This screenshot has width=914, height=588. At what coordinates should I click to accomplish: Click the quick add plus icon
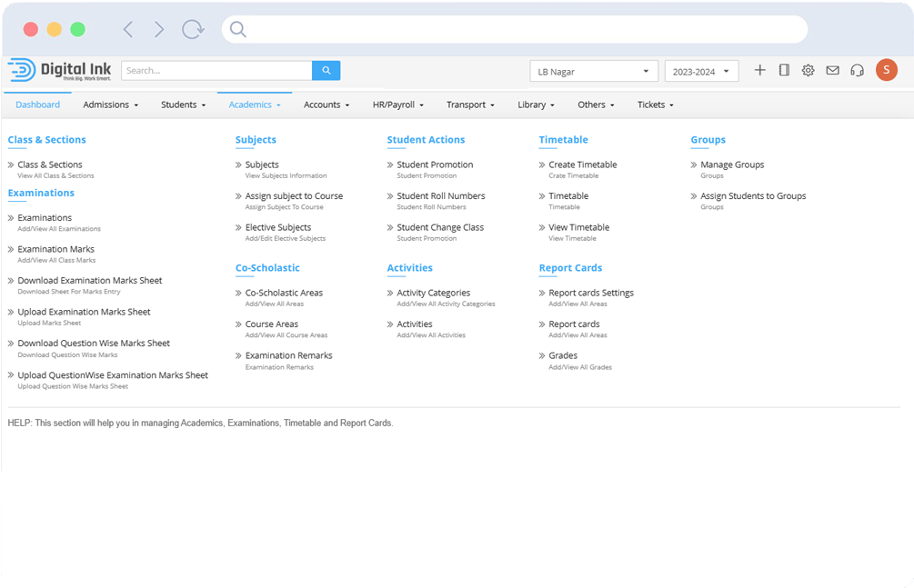coord(760,70)
